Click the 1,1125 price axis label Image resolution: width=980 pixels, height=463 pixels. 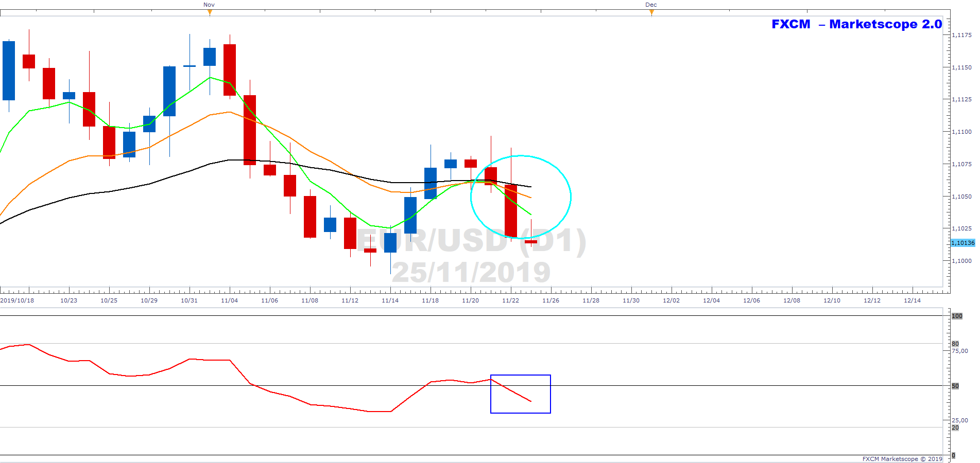pyautogui.click(x=961, y=99)
